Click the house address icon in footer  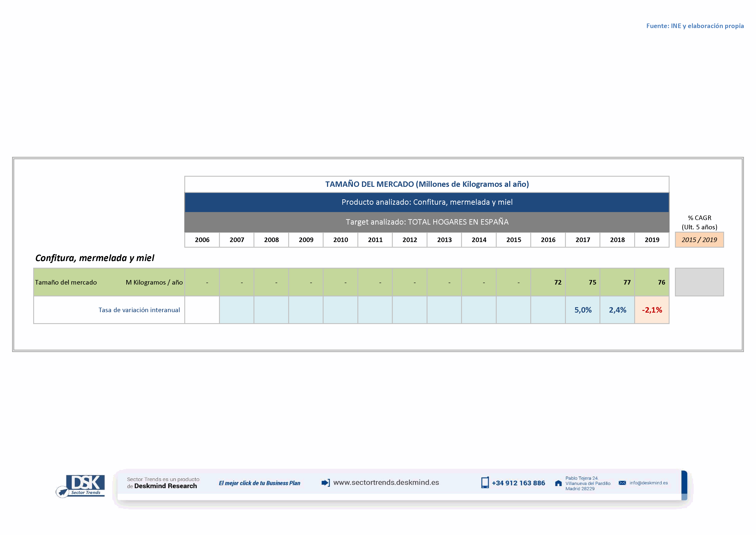(x=558, y=483)
